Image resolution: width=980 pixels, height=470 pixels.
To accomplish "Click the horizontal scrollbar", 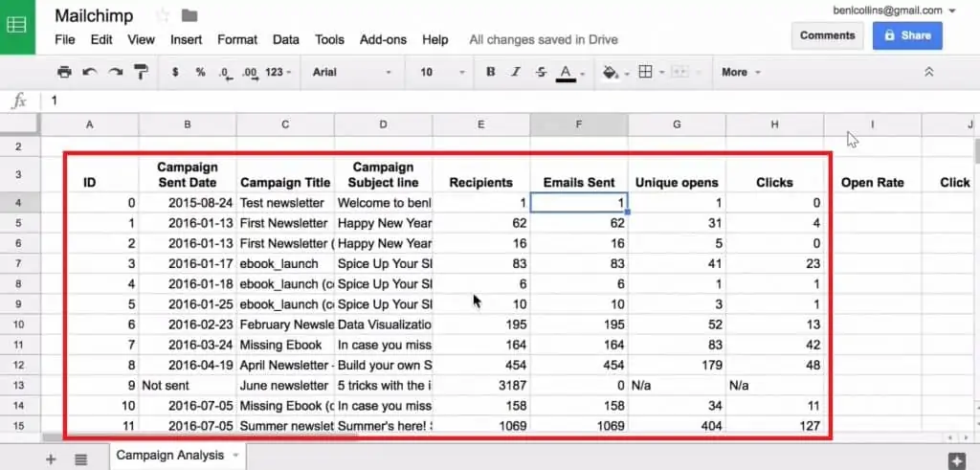I will (200, 438).
